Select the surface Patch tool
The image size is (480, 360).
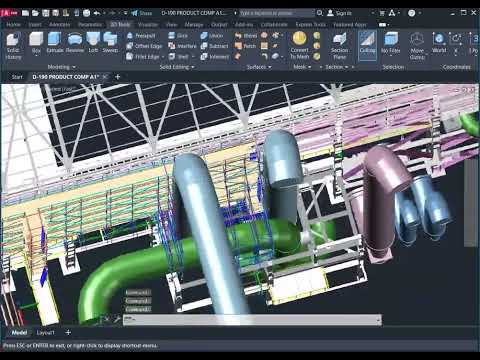245,46
